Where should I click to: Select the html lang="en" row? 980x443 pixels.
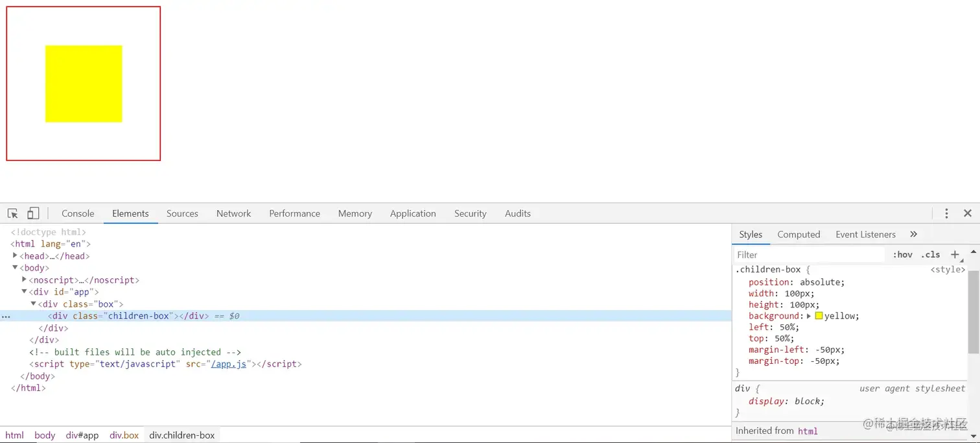click(366, 244)
